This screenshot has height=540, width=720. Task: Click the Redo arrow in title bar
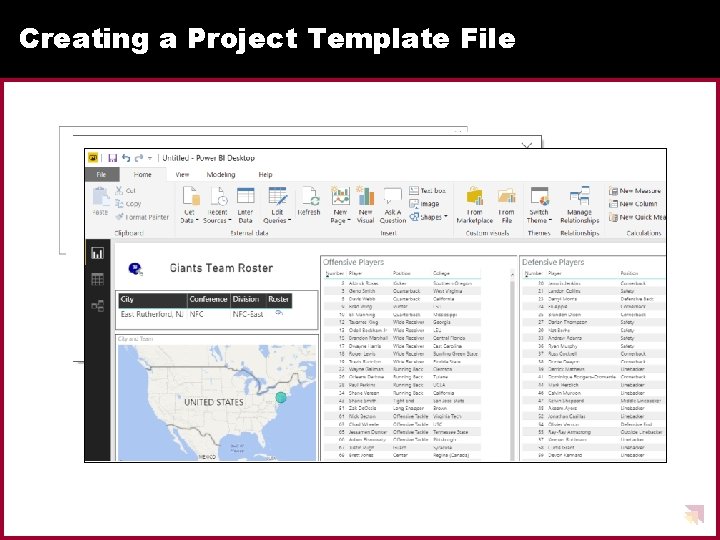pyautogui.click(x=139, y=158)
